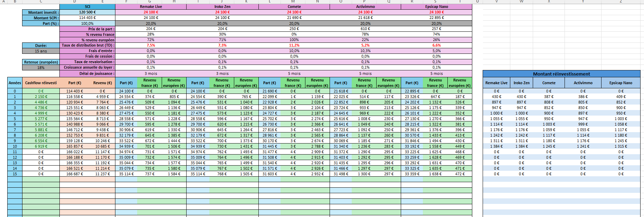
Task: Click the 'Années' column header cell
Action: point(15,83)
